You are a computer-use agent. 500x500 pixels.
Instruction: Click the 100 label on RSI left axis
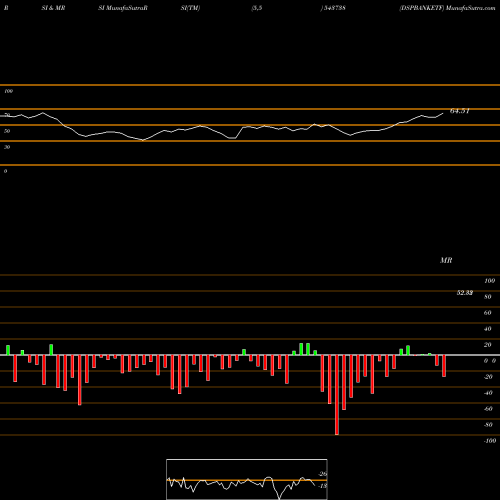point(8,91)
